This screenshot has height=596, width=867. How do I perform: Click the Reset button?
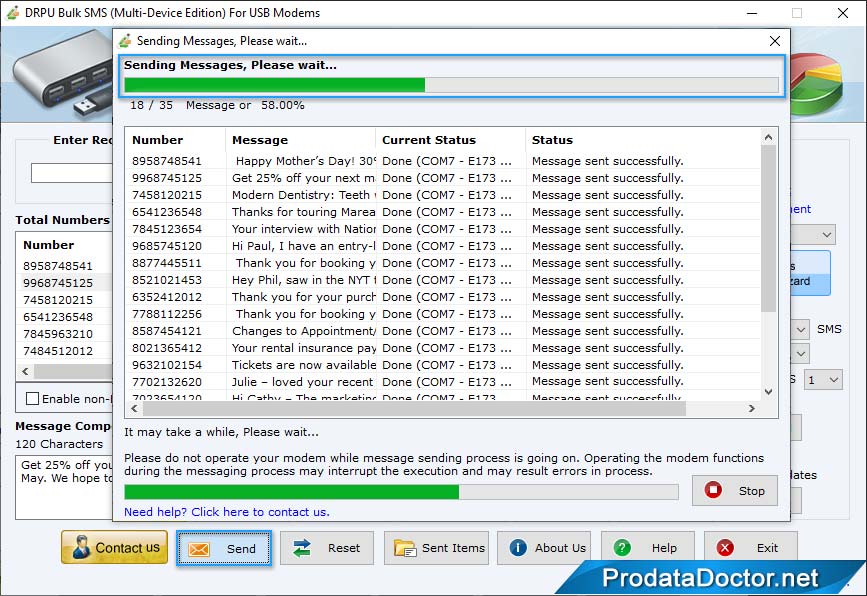click(327, 548)
